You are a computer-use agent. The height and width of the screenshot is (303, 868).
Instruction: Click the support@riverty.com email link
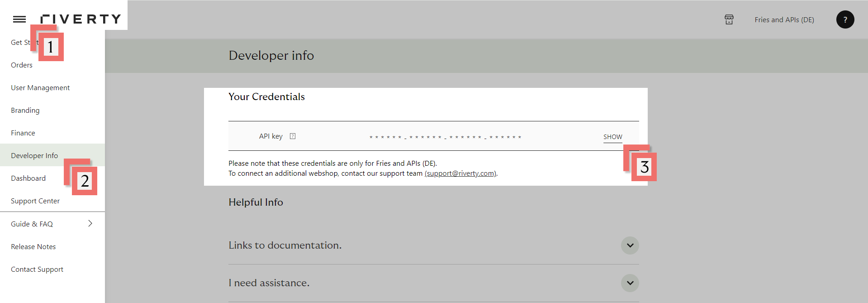460,173
